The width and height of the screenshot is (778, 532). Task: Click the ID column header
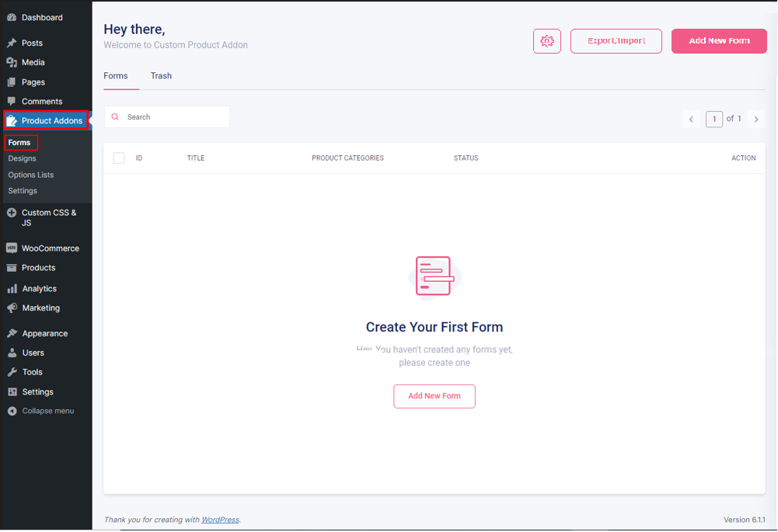[139, 158]
